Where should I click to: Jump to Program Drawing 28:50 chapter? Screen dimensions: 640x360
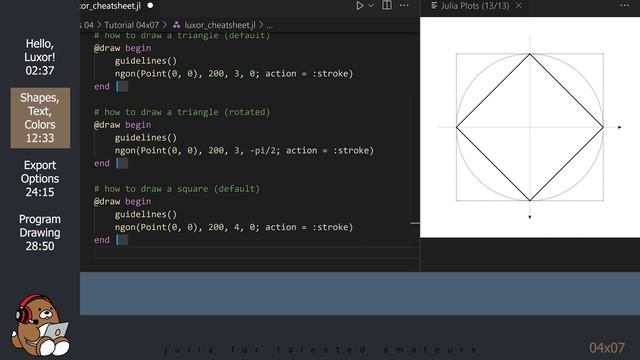pyautogui.click(x=40, y=233)
